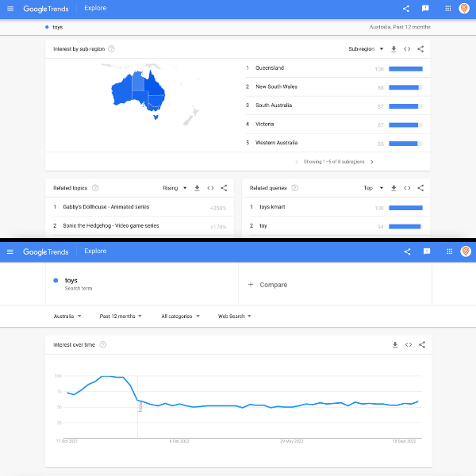Screen dimensions: 476x476
Task: Expand the Top dropdown in Related queries
Action: click(x=373, y=188)
